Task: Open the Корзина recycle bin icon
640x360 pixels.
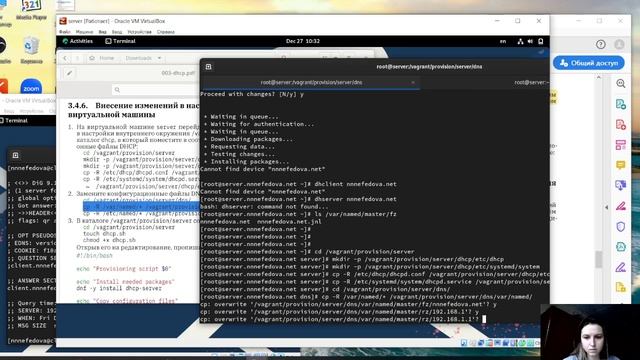Action: pyautogui.click(x=31, y=51)
